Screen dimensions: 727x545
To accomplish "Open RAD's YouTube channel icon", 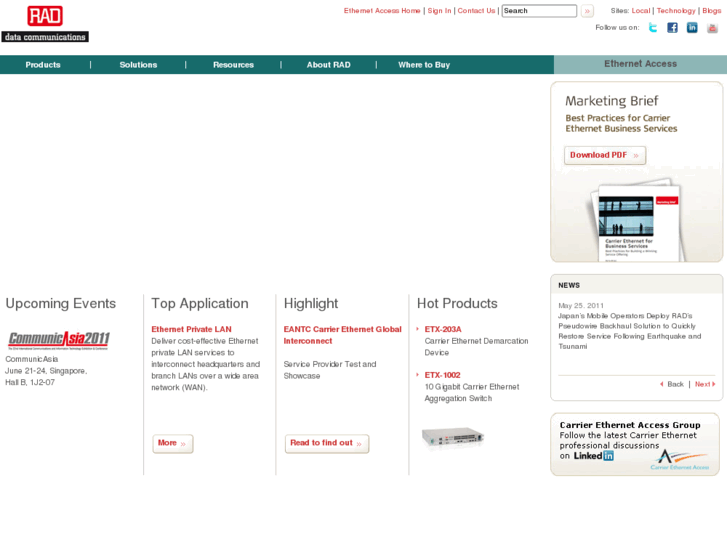I will coord(712,28).
